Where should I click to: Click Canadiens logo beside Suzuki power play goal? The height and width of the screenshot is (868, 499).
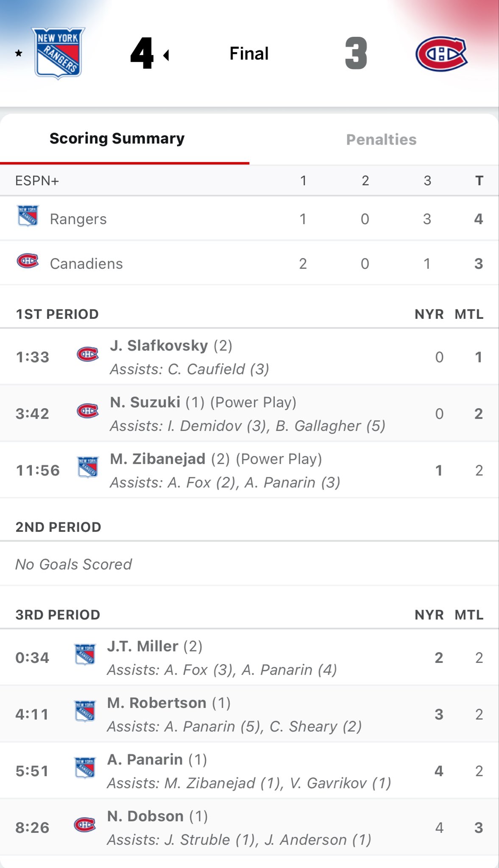point(88,411)
